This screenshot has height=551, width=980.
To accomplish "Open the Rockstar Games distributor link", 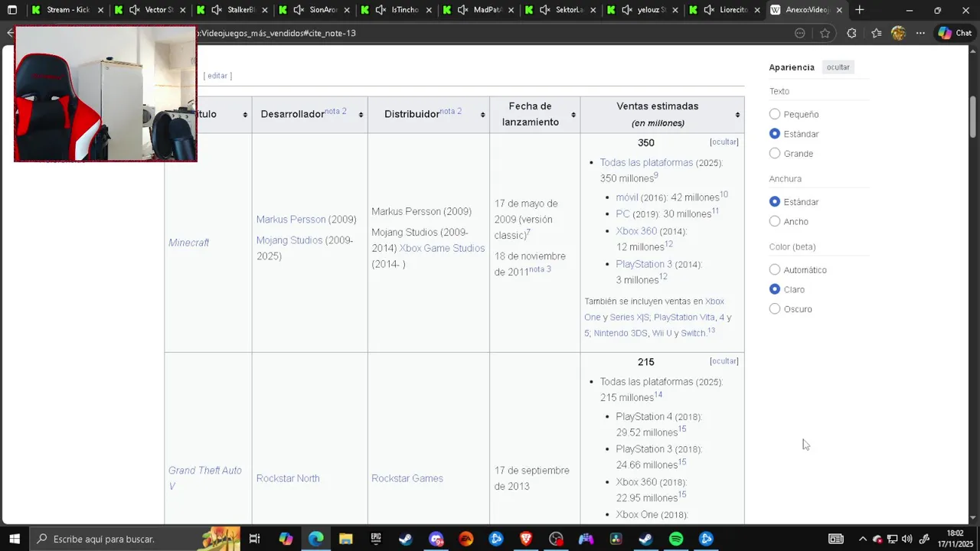I will pyautogui.click(x=407, y=478).
